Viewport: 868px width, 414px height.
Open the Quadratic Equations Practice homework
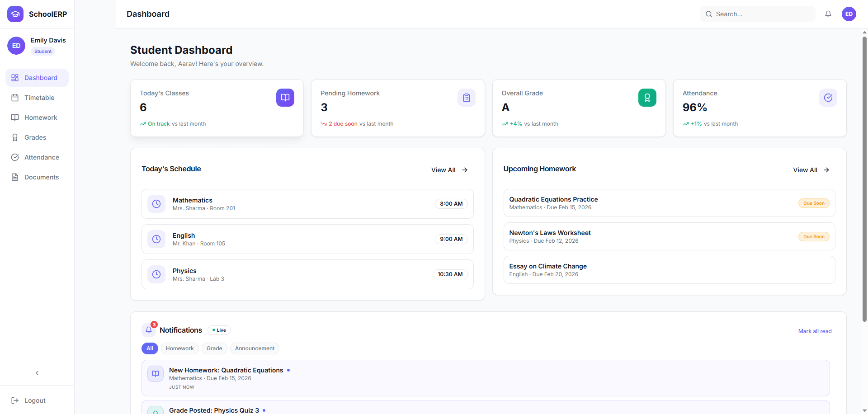pos(669,203)
